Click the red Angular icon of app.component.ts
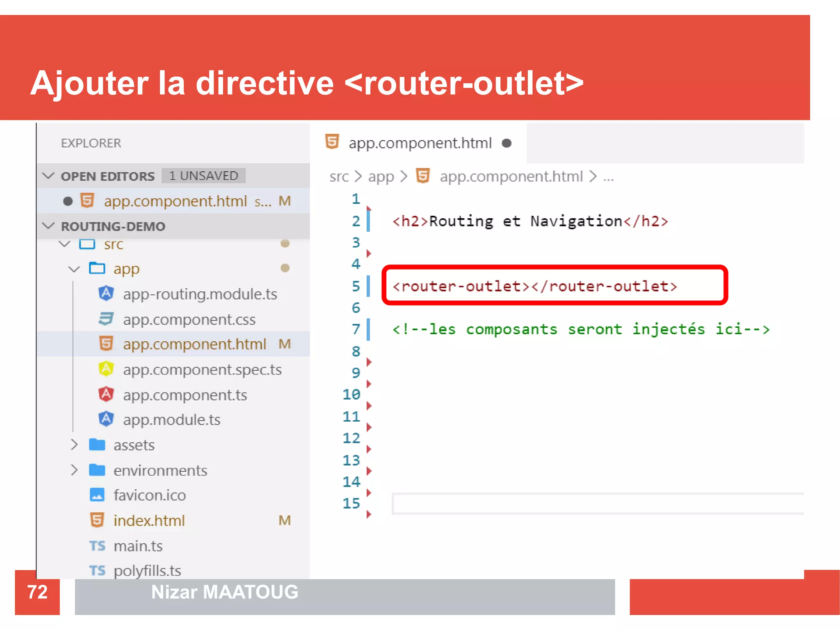This screenshot has width=840, height=630. click(x=106, y=394)
